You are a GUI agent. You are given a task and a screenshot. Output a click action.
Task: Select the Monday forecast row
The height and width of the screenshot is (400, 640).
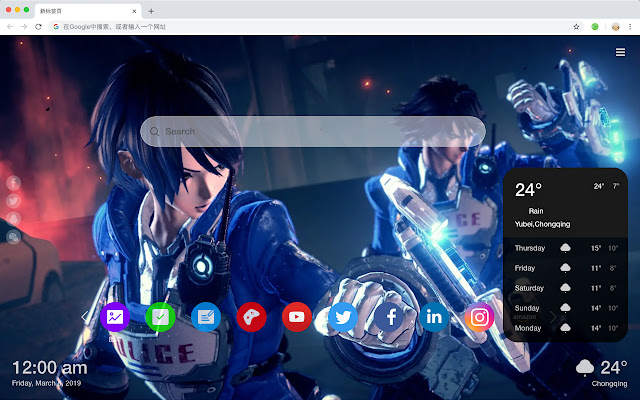coord(565,328)
